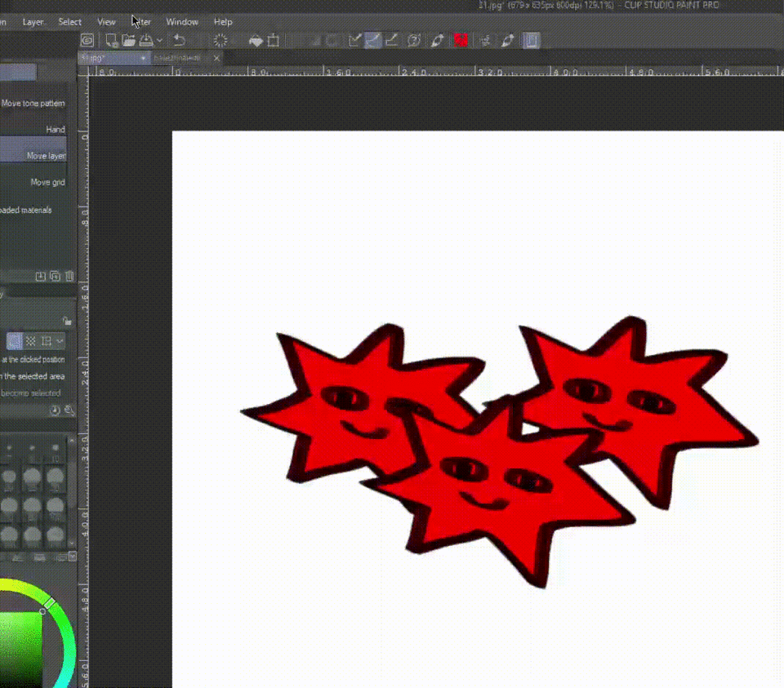Click the CLIP STUDIO launcher icon
Screen dimensions: 784x688
(87, 40)
